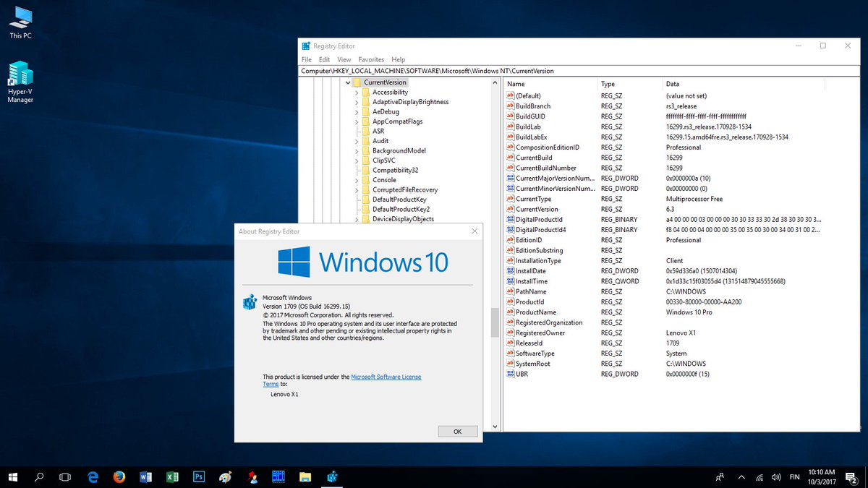Expand the AdaptiveDisplayBrightness key

[x=357, y=102]
